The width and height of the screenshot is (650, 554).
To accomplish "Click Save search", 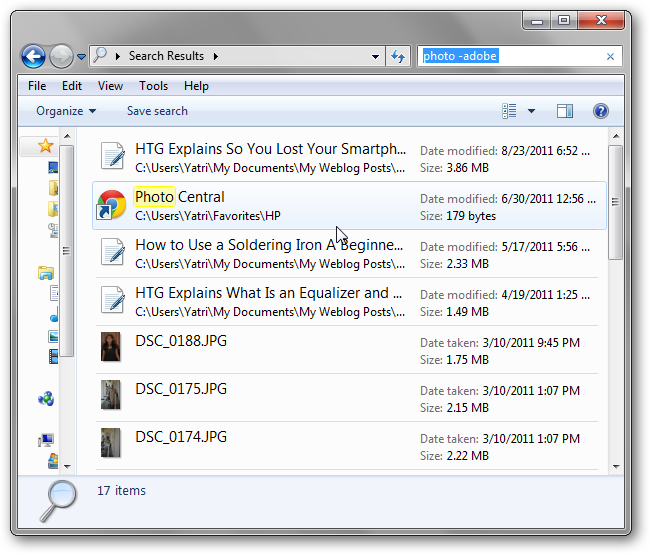I will point(157,111).
